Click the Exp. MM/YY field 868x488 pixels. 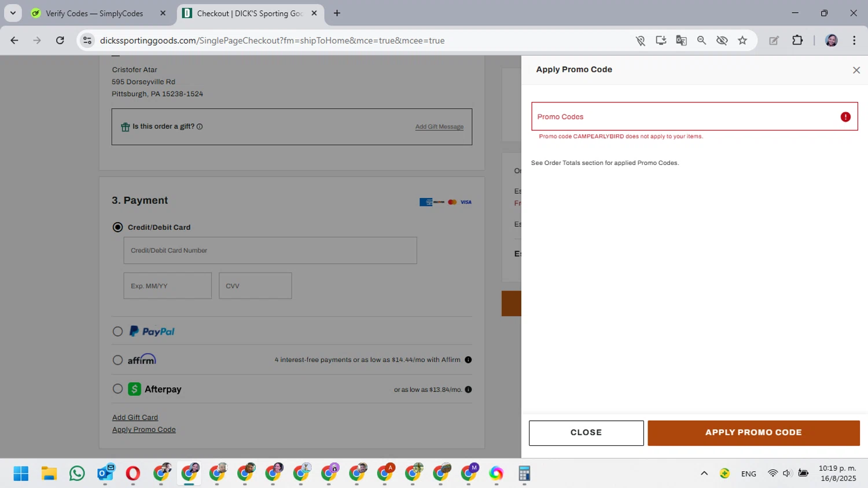click(x=167, y=286)
